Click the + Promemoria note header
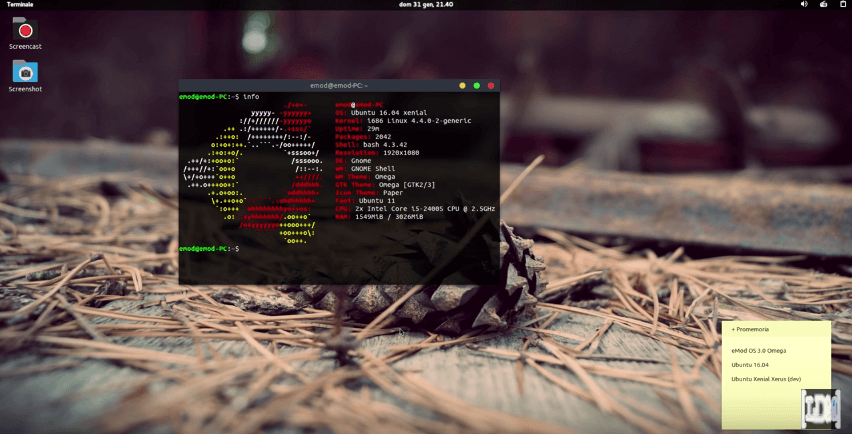This screenshot has height=434, width=852. point(750,329)
